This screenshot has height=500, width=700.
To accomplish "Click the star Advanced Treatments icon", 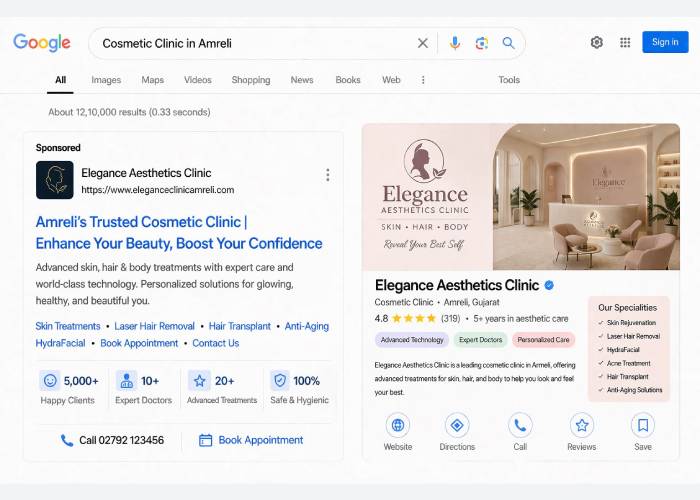I will coord(199,381).
